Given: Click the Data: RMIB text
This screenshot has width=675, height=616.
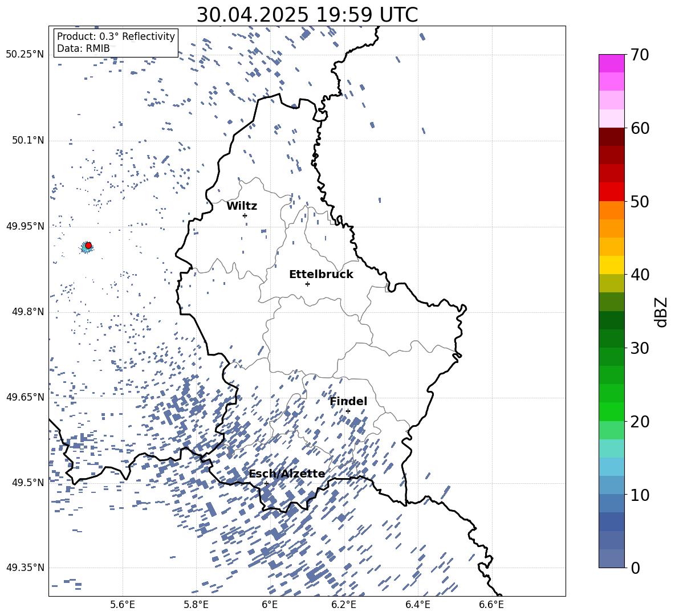Looking at the screenshot, I should pyautogui.click(x=83, y=48).
